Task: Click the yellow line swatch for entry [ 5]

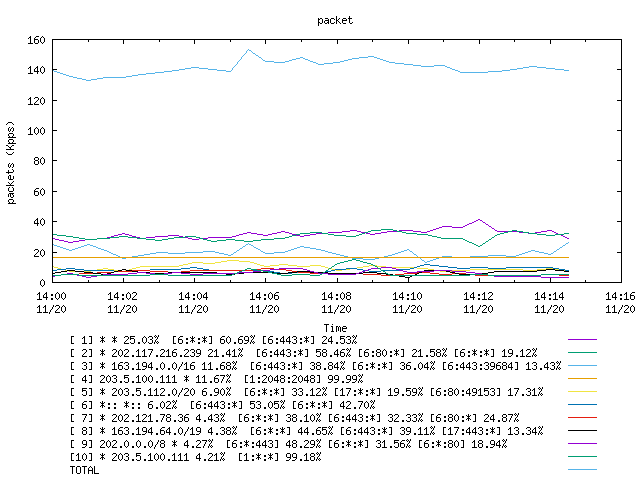Action: pyautogui.click(x=582, y=392)
